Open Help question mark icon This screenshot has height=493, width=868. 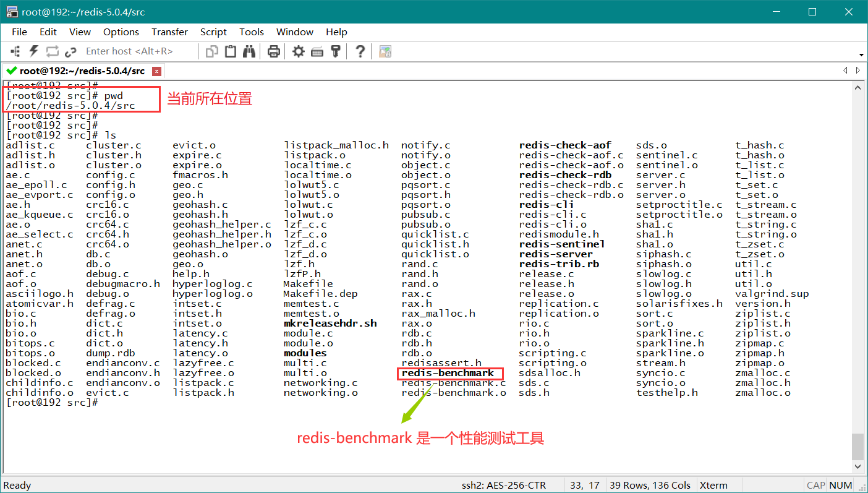(x=360, y=51)
